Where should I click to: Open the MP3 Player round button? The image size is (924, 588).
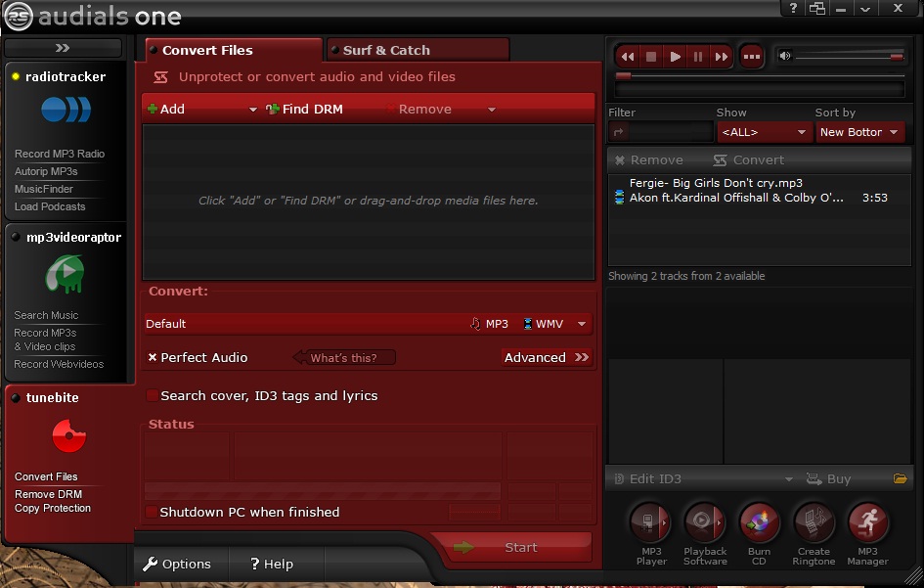pos(650,522)
